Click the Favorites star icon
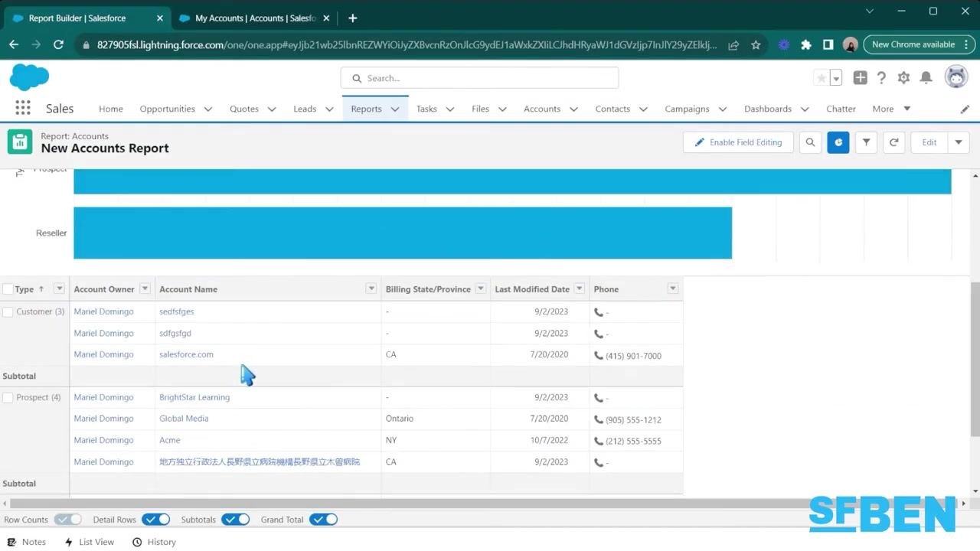980x551 pixels. (x=822, y=78)
